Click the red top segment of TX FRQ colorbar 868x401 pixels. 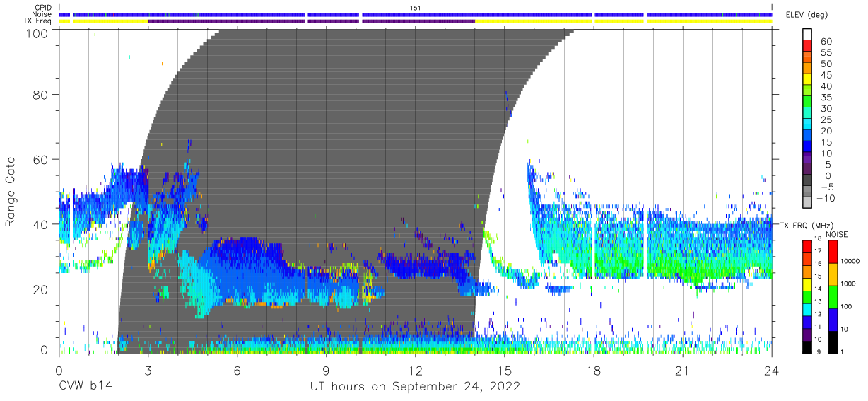pos(808,246)
